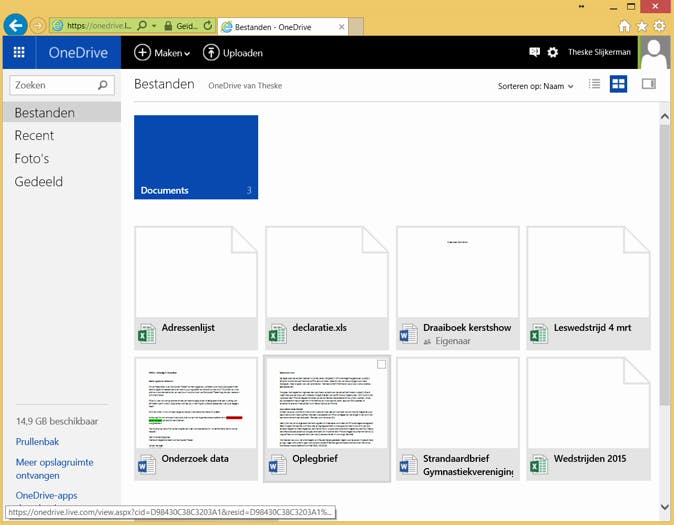Click the browser Back button
The image size is (674, 525).
click(15, 26)
